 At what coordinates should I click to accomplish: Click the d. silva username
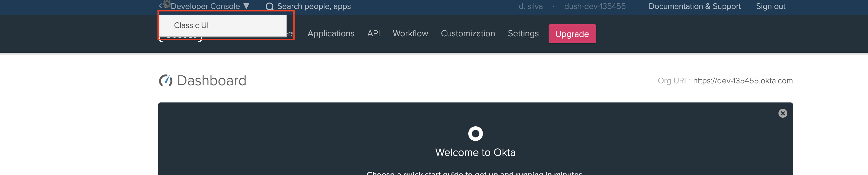coord(531,6)
